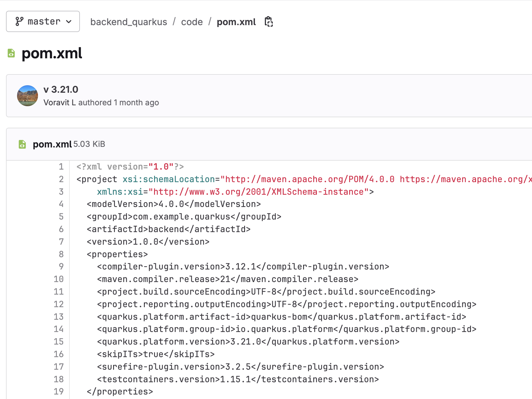Click the maven.compiler.release 21 line

pyautogui.click(x=228, y=279)
